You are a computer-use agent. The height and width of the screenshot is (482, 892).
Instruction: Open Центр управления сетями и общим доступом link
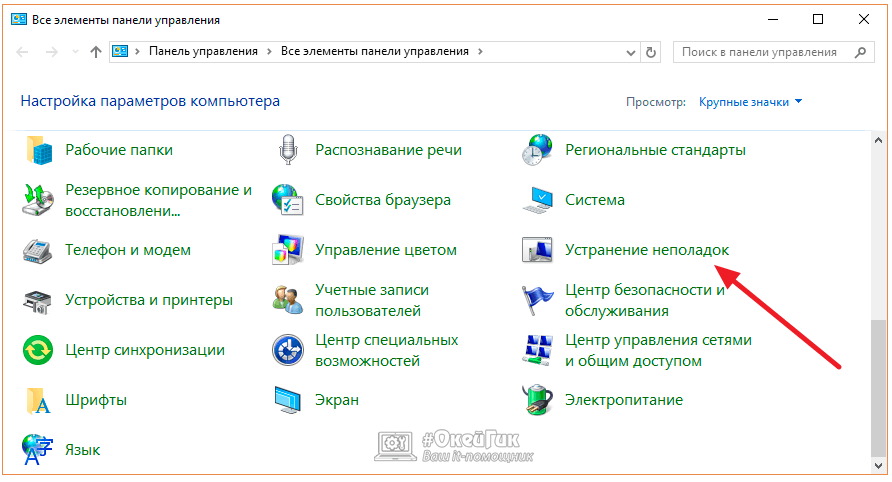pyautogui.click(x=658, y=351)
